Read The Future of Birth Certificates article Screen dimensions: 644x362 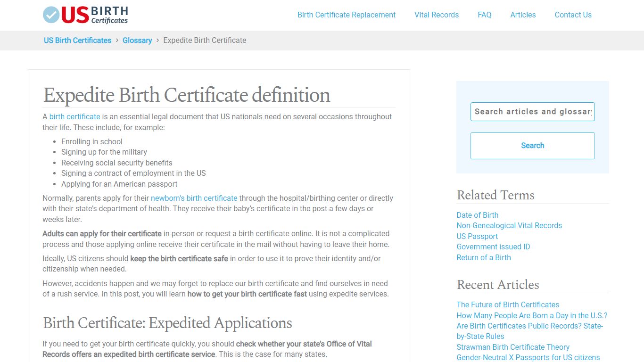coord(508,305)
